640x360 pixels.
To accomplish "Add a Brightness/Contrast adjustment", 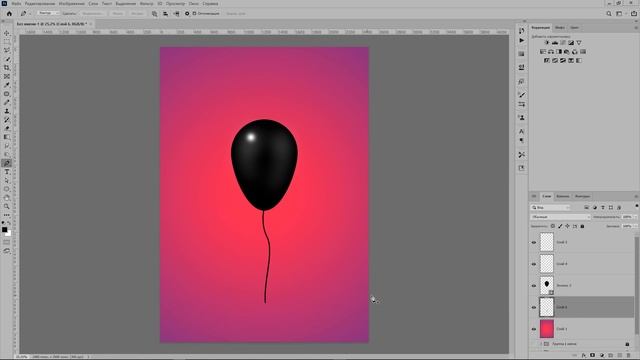I will [547, 42].
